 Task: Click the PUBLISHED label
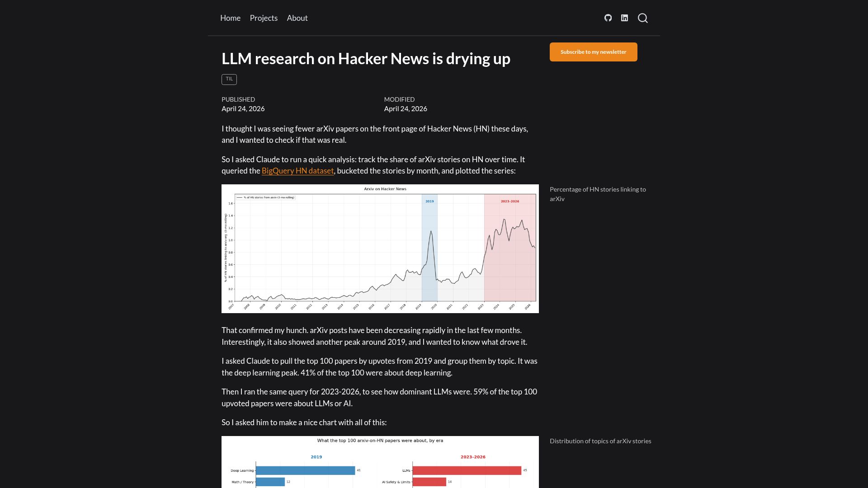coord(238,99)
